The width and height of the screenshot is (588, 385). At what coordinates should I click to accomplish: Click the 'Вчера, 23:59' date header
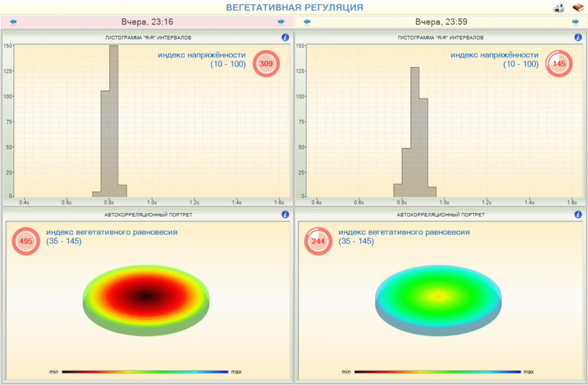[x=441, y=22]
